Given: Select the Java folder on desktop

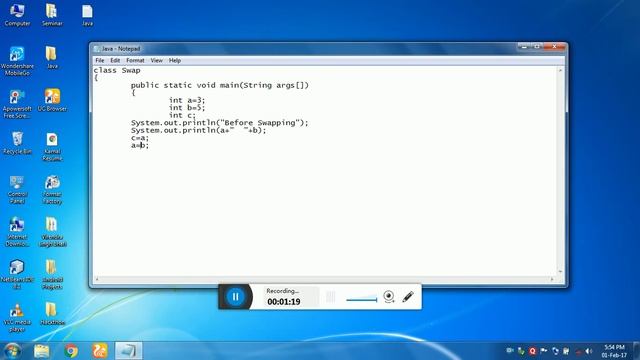Looking at the screenshot, I should pyautogui.click(x=52, y=58).
